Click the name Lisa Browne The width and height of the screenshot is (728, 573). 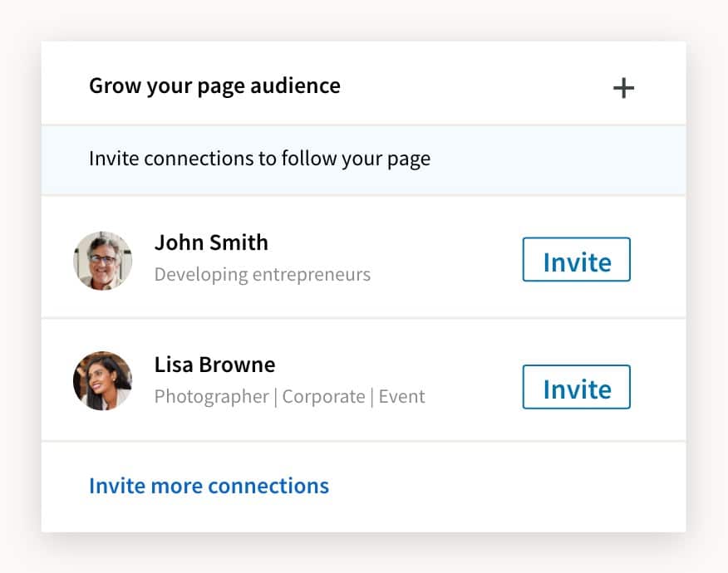[214, 365]
